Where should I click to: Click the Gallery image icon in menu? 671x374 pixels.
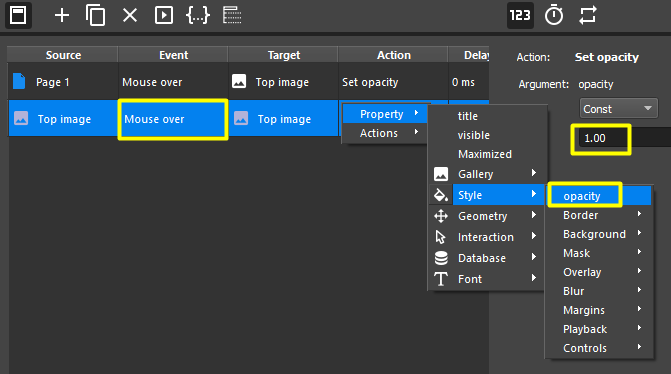point(441,174)
